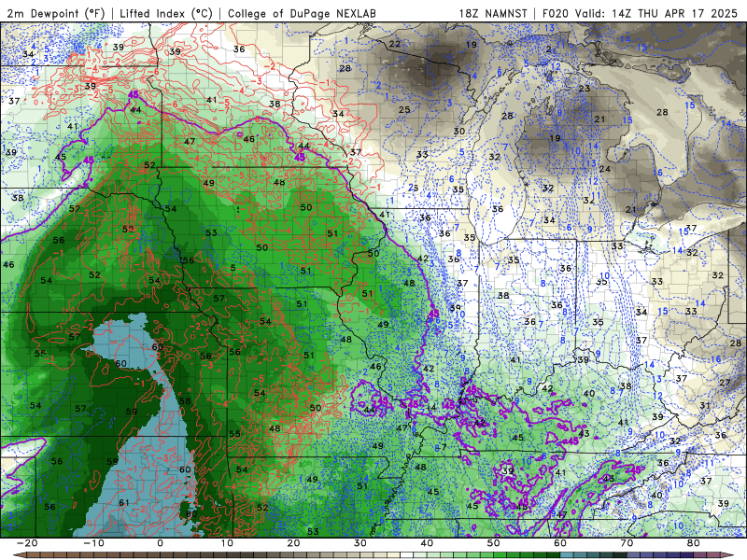The height and width of the screenshot is (560, 747).
Task: Click the "30" label on the color scale
Action: [x=360, y=543]
